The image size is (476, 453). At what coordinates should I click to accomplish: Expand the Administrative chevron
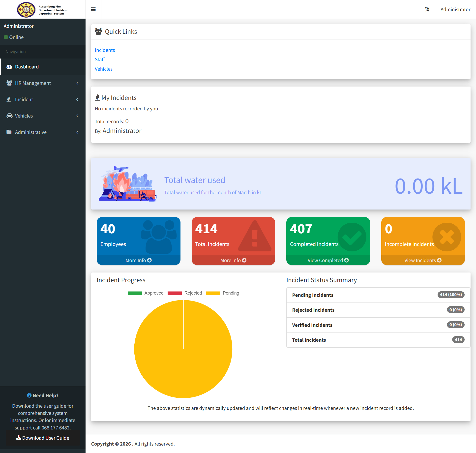77,132
